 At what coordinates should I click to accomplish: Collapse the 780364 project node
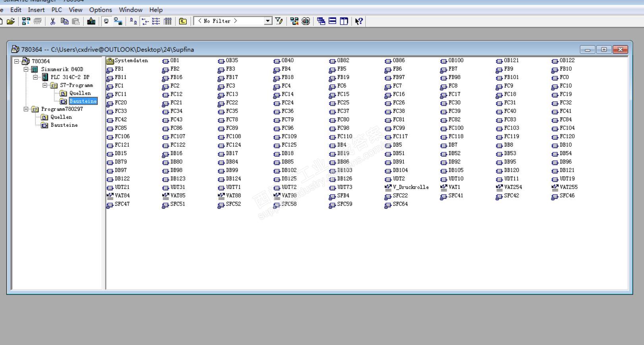pos(17,61)
